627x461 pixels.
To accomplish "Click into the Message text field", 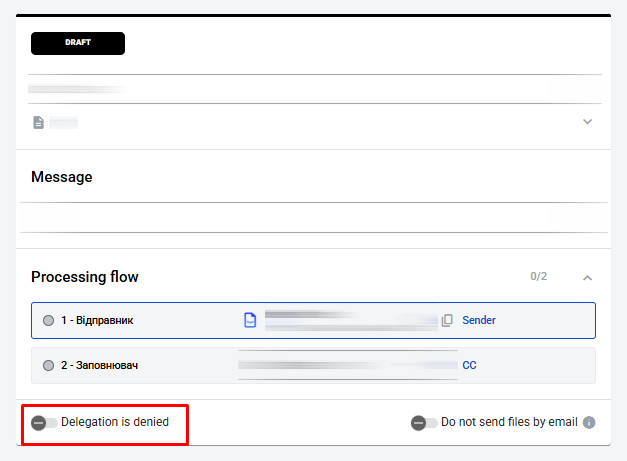I will (313, 216).
